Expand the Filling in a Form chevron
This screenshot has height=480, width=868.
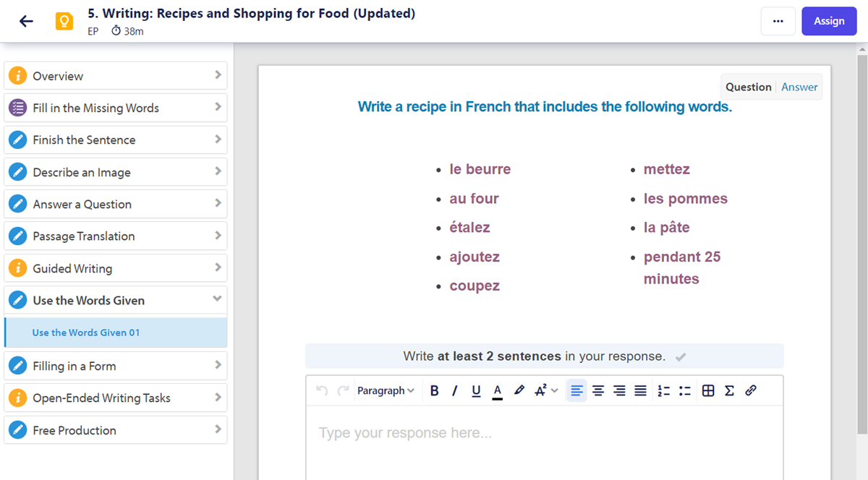pos(218,365)
